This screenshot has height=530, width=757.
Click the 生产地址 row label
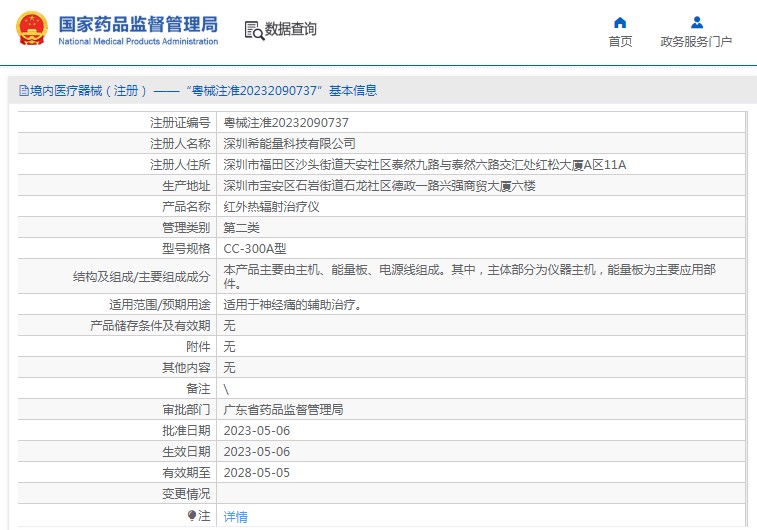coord(186,185)
